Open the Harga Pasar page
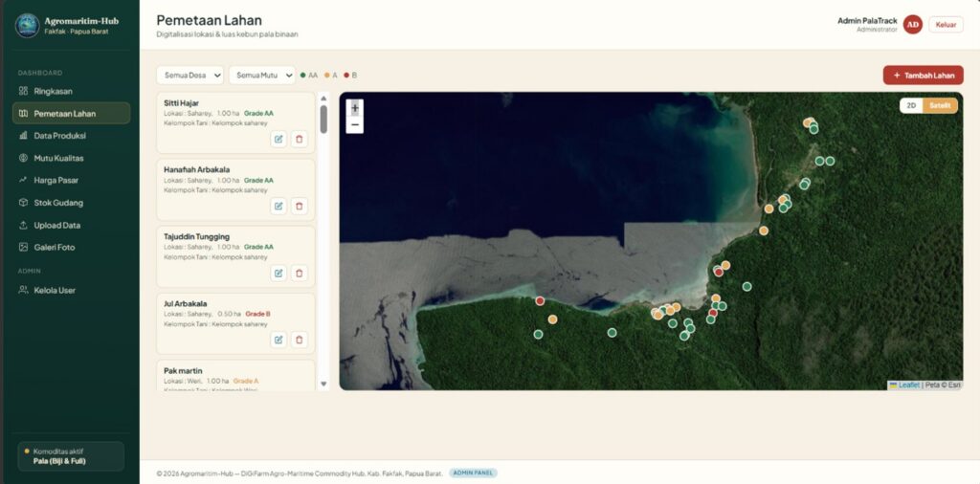 (x=71, y=181)
